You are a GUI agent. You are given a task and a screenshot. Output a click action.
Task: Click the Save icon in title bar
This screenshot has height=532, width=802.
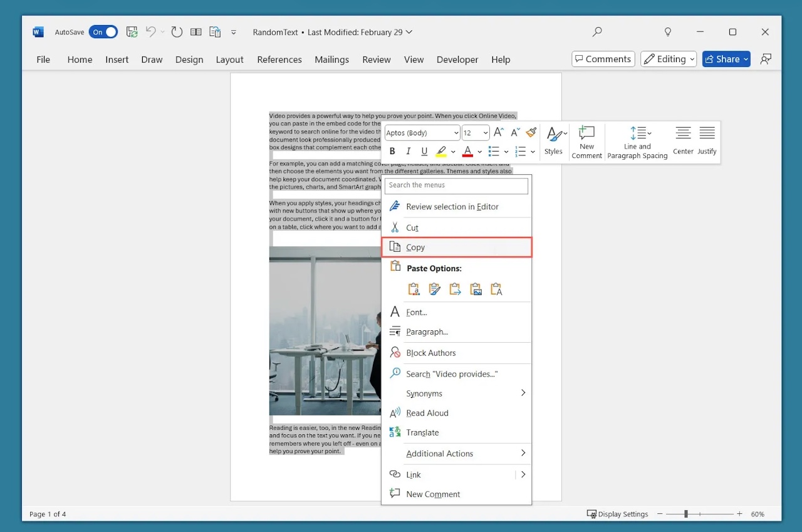coord(132,32)
